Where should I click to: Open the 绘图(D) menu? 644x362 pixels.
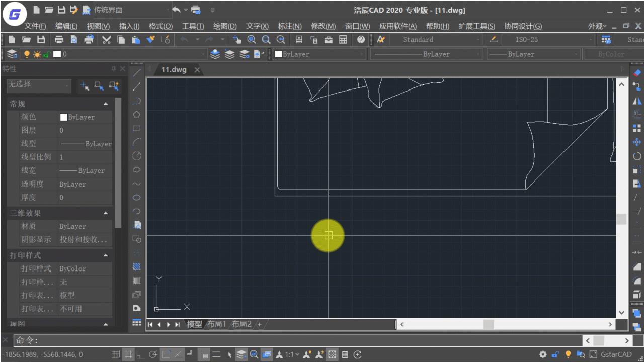(225, 26)
